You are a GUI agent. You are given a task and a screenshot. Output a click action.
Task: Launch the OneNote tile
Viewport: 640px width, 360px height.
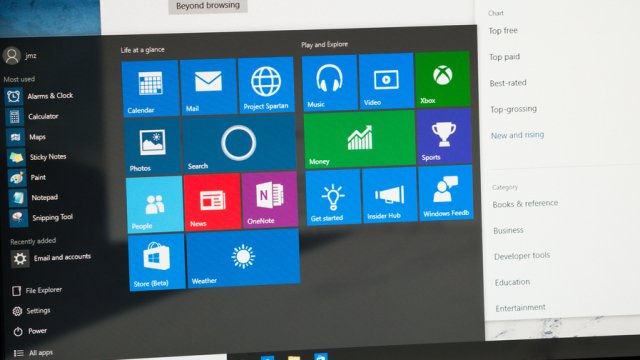coord(270,200)
